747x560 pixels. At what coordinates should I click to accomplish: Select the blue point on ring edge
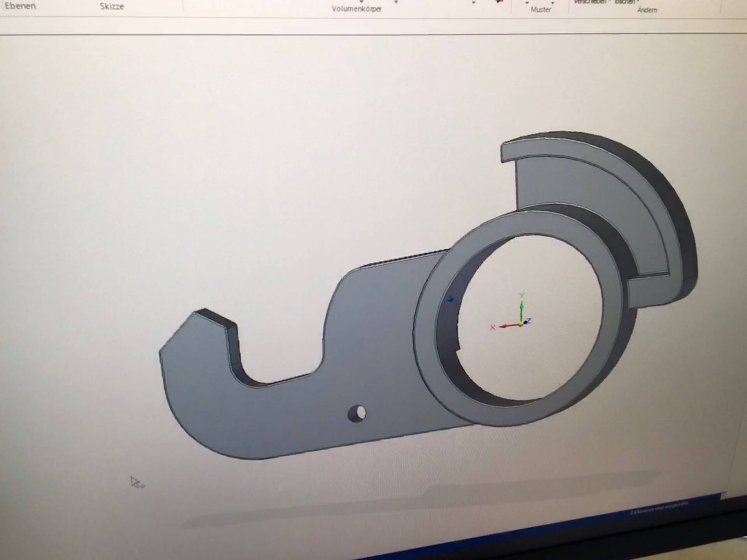coord(451,299)
